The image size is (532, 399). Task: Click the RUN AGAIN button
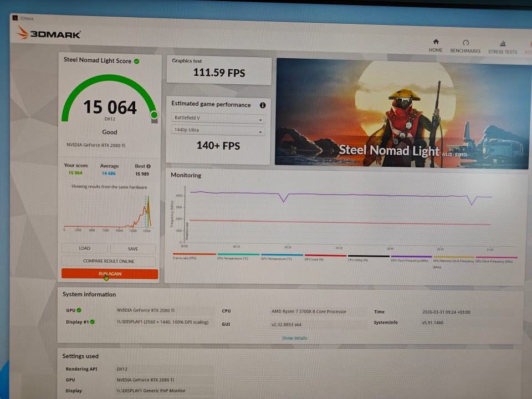(x=110, y=274)
